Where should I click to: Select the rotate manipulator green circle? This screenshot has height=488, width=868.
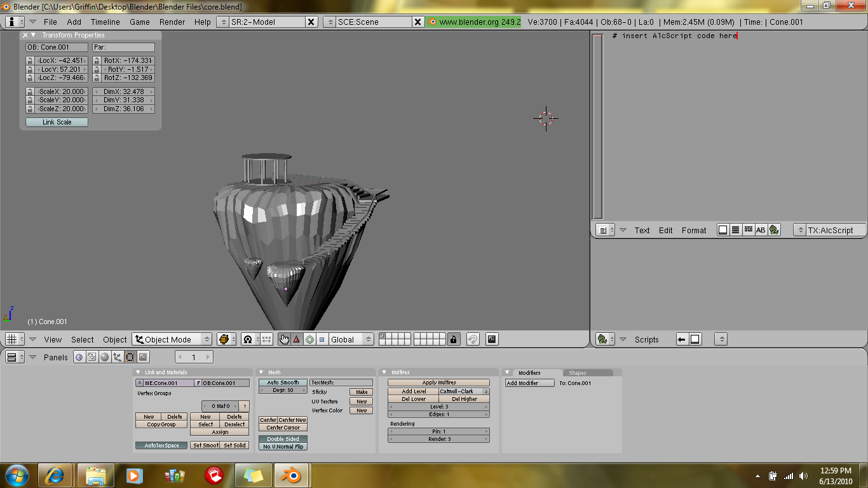(309, 339)
